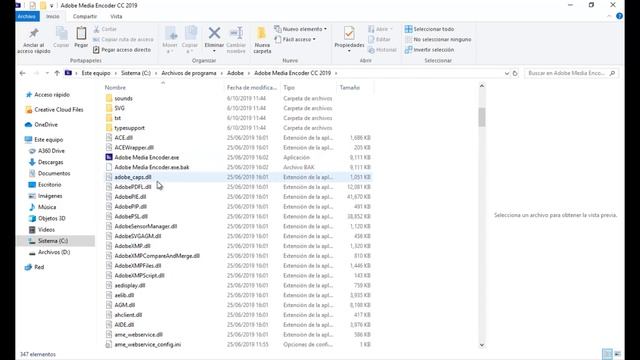Image resolution: width=640 pixels, height=360 pixels.
Task: Open OneDrive in the navigation pane
Action: (x=41, y=124)
